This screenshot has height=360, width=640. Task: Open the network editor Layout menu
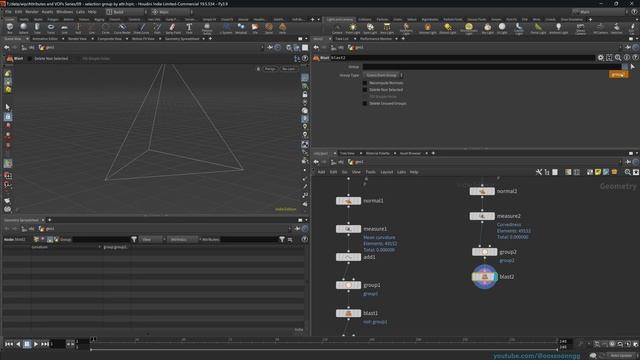pos(386,172)
